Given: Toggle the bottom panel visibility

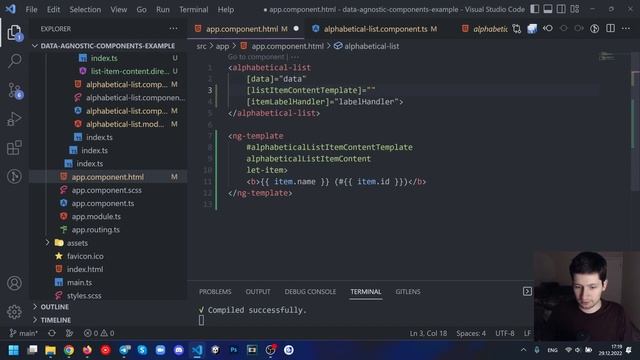Looking at the screenshot, I should [548, 9].
